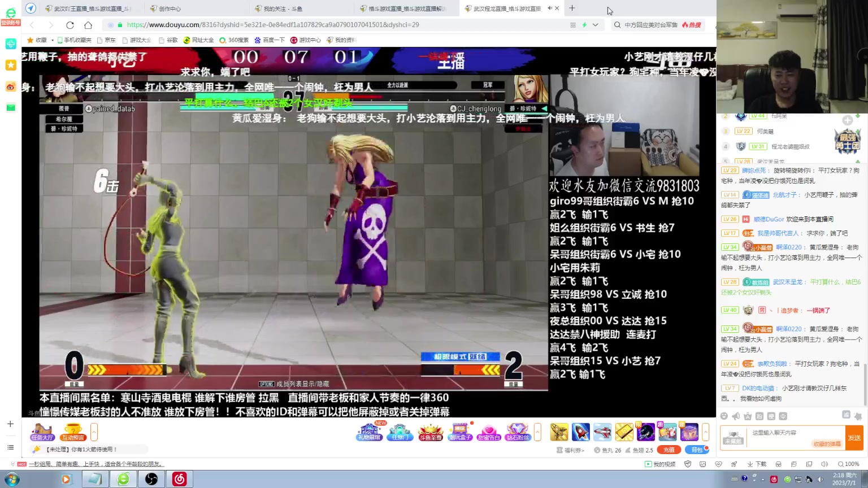868x488 pixels.
Task: Open emoji picker in chat
Action: coord(724,416)
